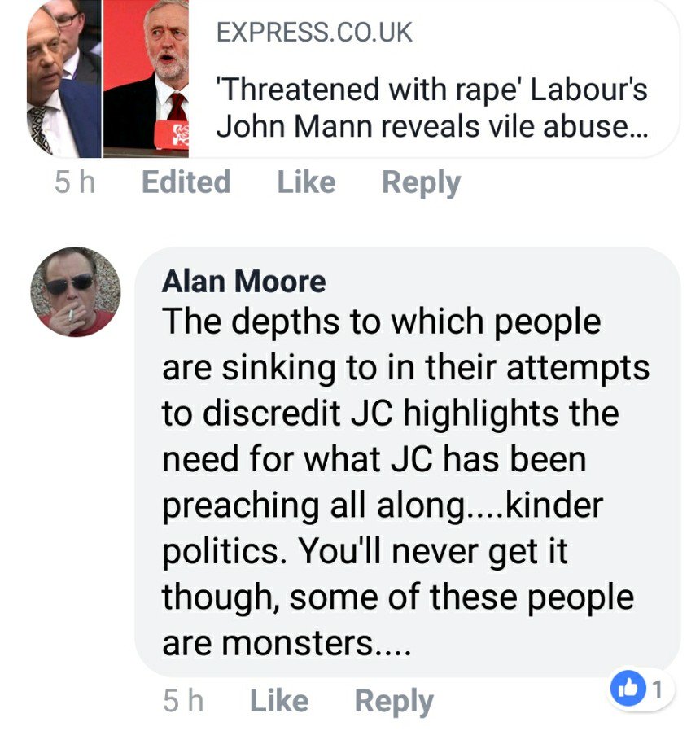Like Alan Moore's comment

point(279,701)
